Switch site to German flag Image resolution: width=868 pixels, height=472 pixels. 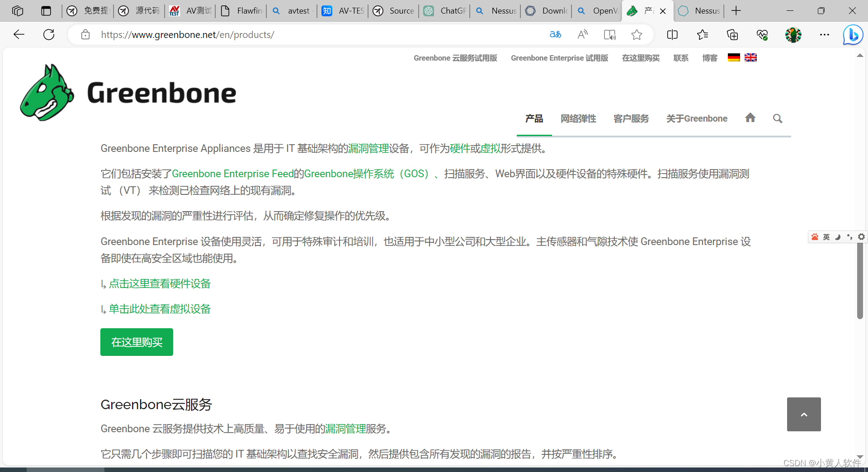pos(734,57)
